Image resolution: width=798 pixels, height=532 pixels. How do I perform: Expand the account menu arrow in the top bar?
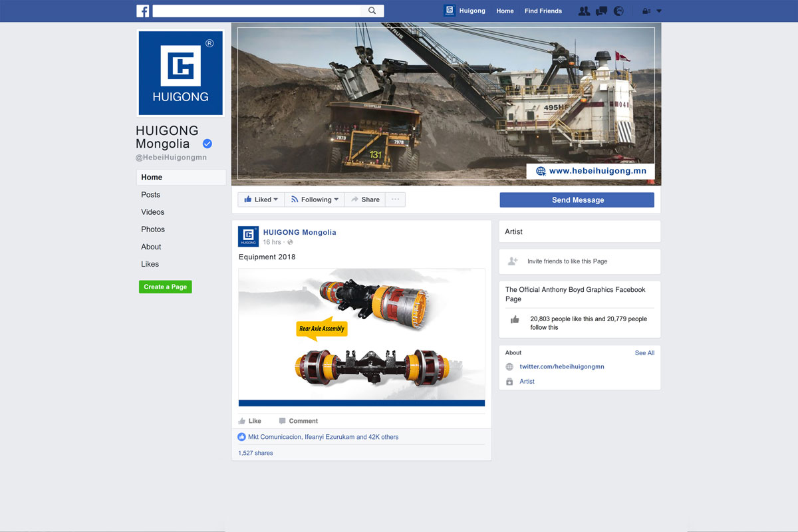pyautogui.click(x=659, y=11)
